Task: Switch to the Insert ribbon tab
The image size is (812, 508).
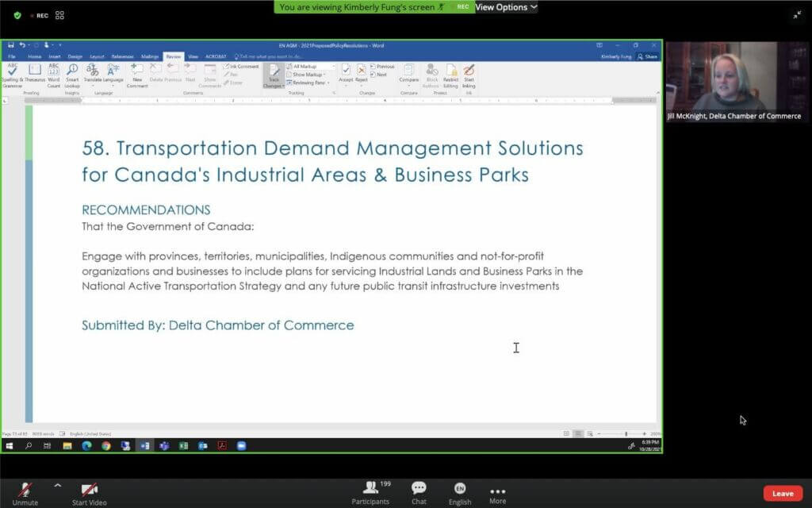Action: (55, 56)
